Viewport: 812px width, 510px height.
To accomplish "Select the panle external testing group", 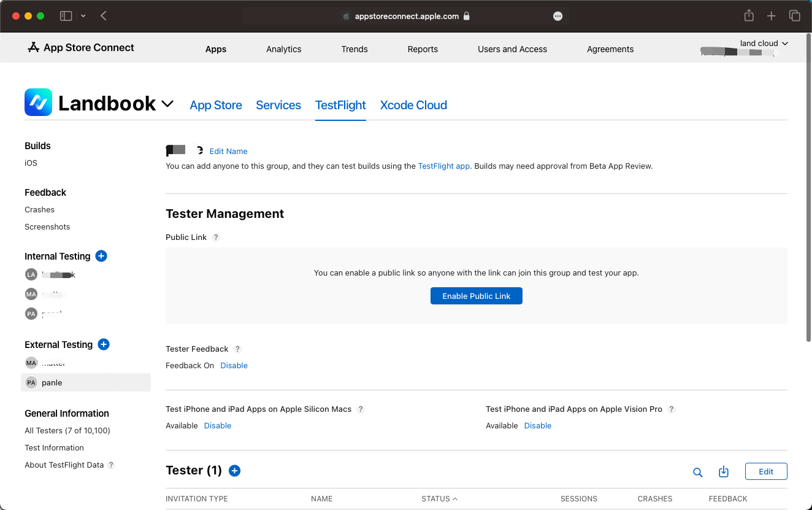I will 86,382.
